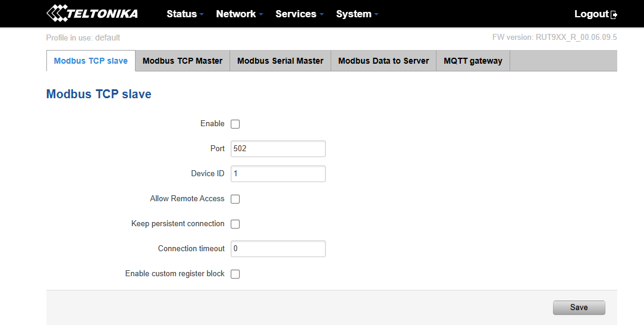Screen dimensions: 644x325
Task: Expand the System dropdown menu
Action: click(x=357, y=14)
